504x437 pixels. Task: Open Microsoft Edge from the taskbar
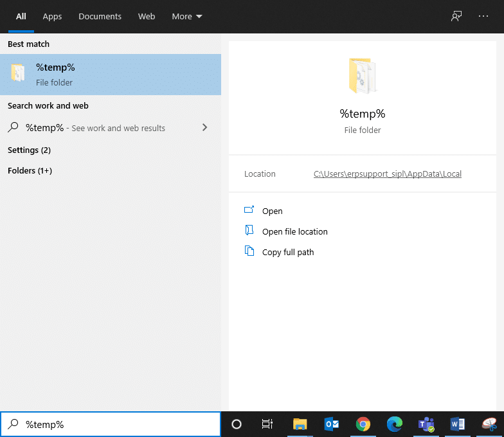click(394, 424)
